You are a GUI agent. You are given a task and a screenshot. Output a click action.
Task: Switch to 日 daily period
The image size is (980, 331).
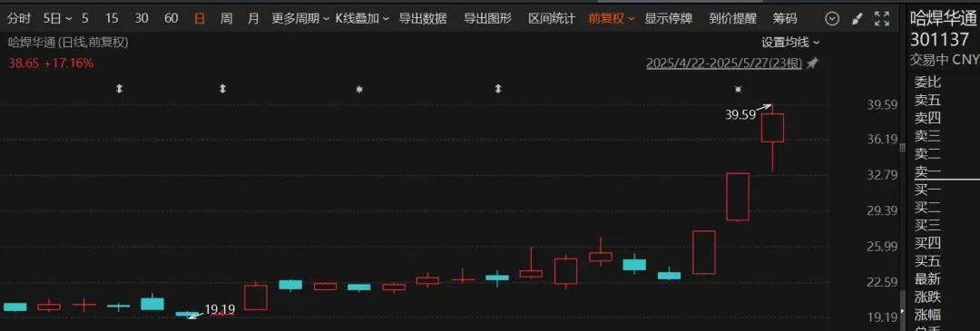point(200,19)
